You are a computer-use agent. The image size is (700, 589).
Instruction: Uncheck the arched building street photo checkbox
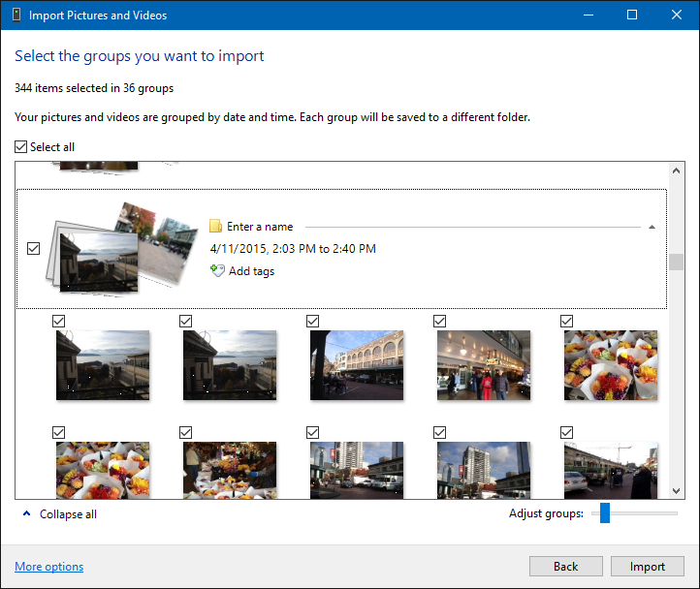coord(312,321)
